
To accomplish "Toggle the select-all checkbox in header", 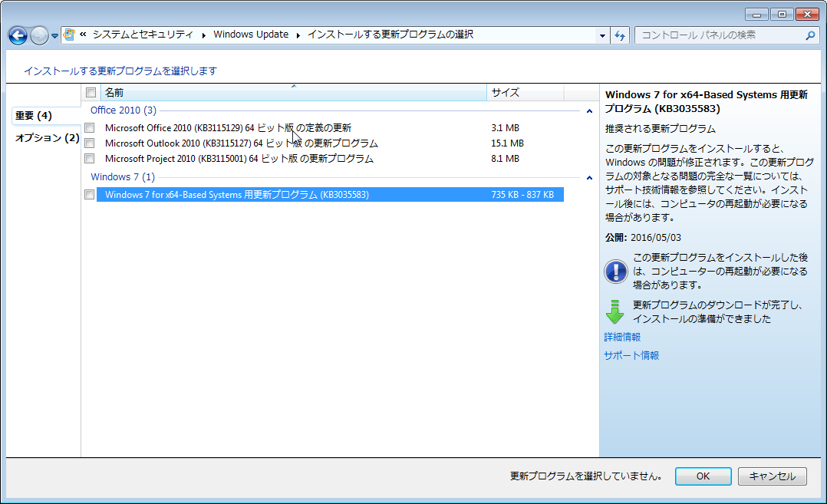I will pos(91,93).
